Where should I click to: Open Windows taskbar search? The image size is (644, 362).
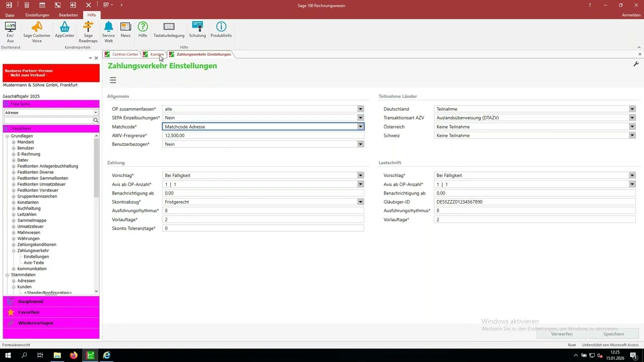coord(24,355)
